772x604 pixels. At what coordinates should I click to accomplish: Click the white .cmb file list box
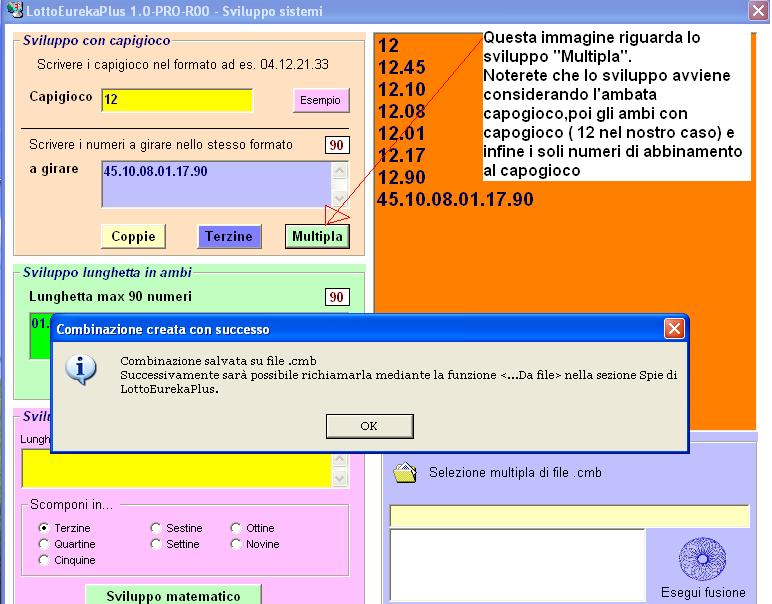tap(517, 565)
